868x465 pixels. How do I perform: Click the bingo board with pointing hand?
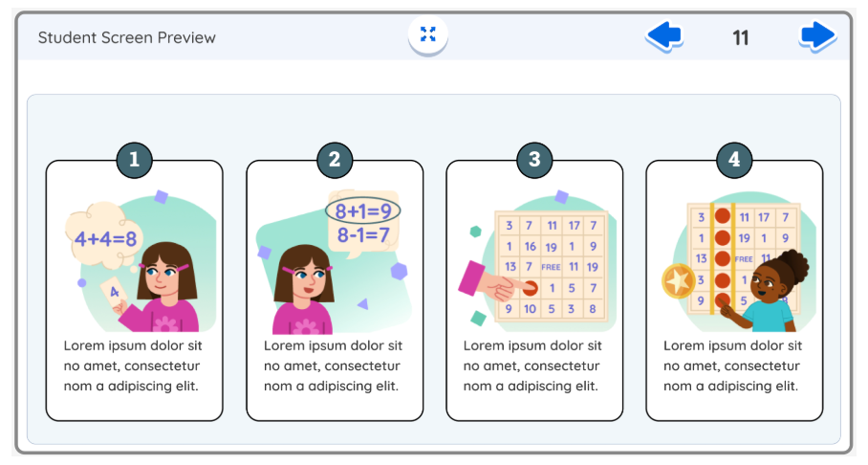point(552,264)
